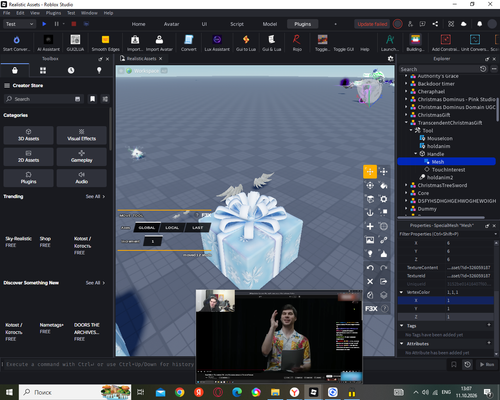This screenshot has height=400, width=500.
Task: Click the Explorer search field
Action: [x=439, y=69]
